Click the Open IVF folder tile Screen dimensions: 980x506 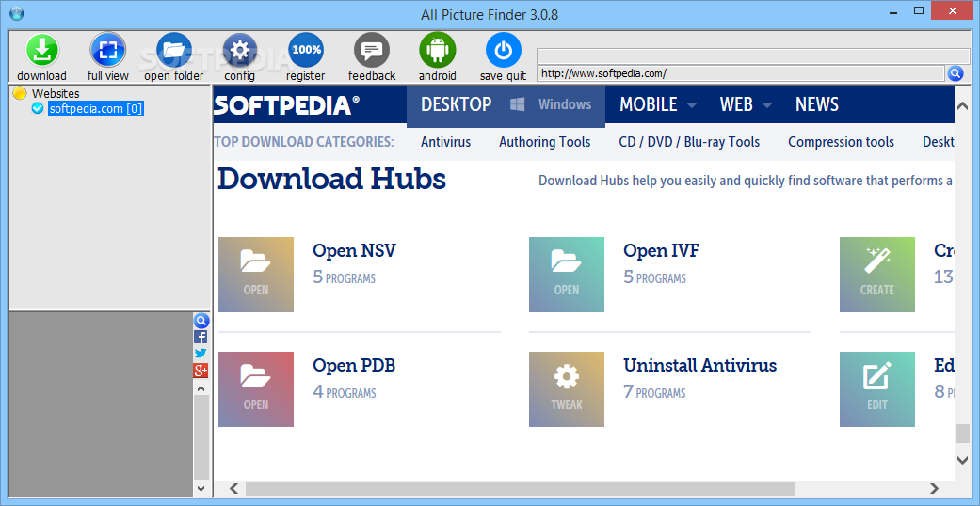tap(566, 275)
